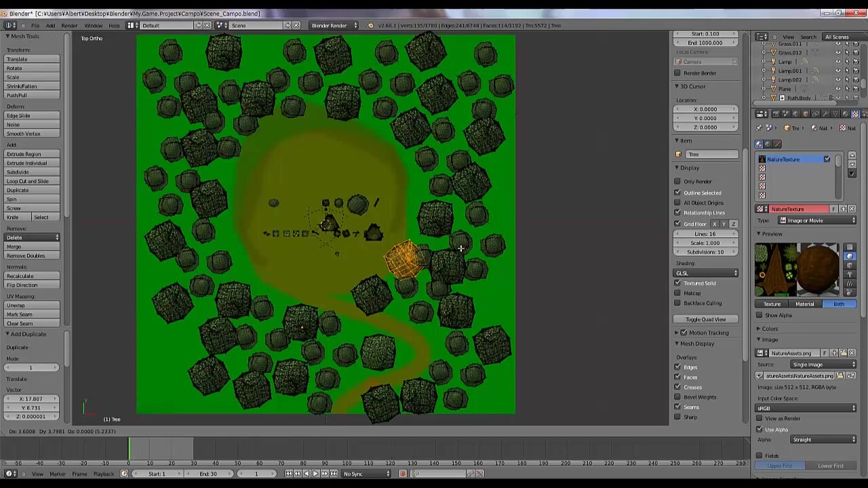Open the Add menu

(x=50, y=26)
